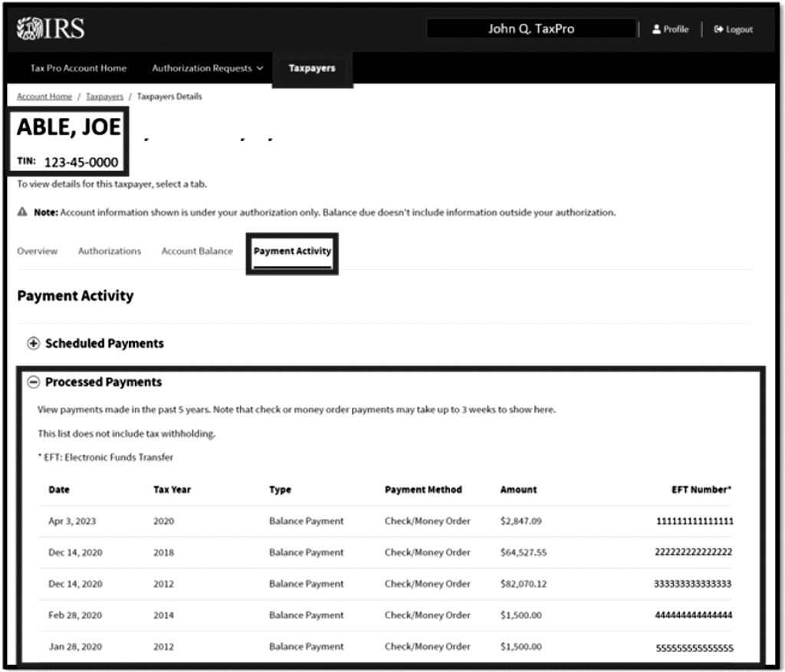Image resolution: width=785 pixels, height=672 pixels.
Task: Click EFT number 333333333333333
Action: 693,584
